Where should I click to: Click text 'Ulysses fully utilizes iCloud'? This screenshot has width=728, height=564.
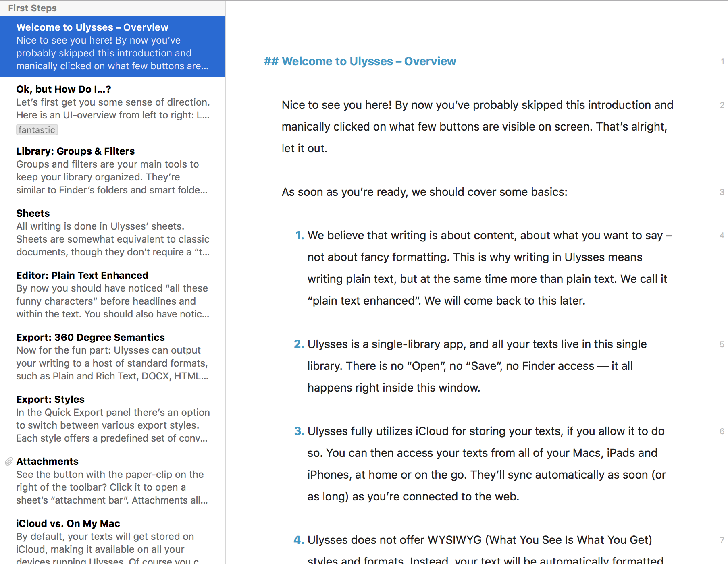pyautogui.click(x=378, y=431)
